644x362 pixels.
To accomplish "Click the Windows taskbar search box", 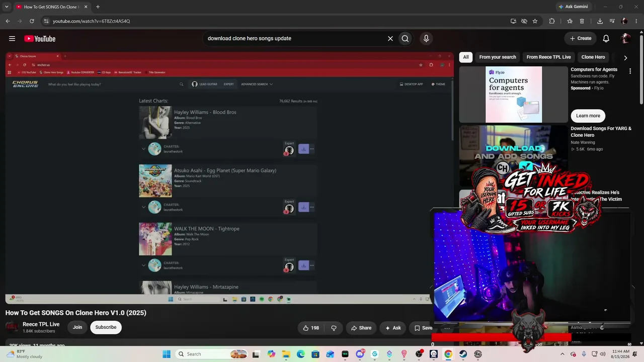I will pyautogui.click(x=212, y=354).
